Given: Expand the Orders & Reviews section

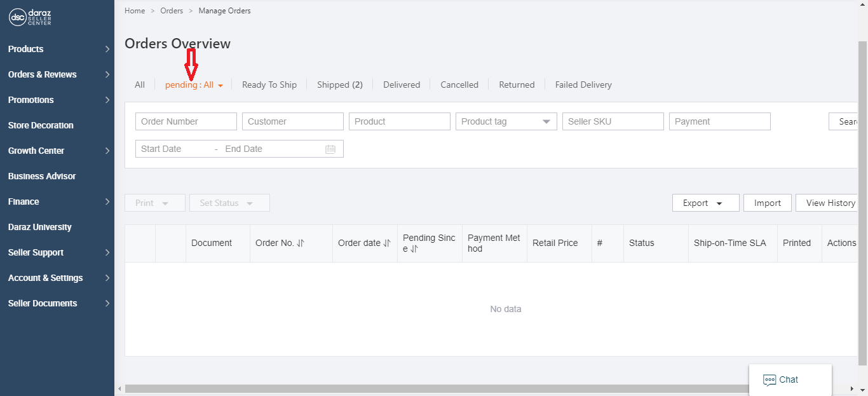Looking at the screenshot, I should [57, 74].
